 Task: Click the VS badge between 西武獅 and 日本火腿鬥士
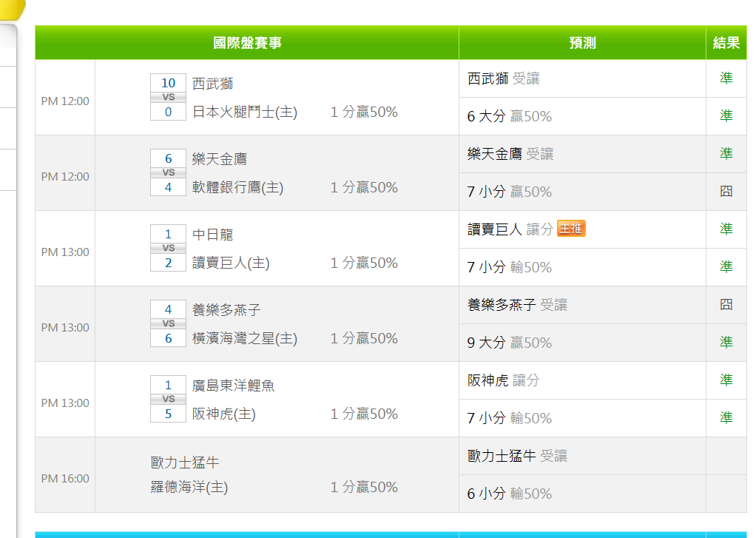point(168,97)
